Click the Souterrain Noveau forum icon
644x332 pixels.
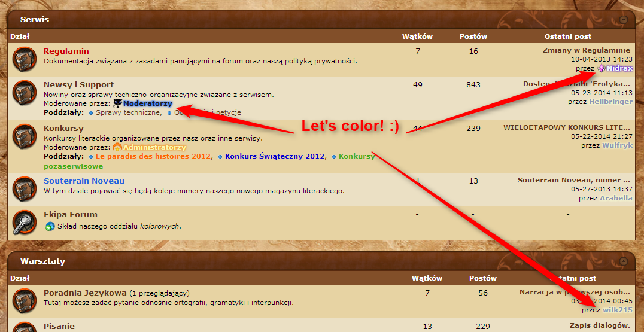click(25, 189)
